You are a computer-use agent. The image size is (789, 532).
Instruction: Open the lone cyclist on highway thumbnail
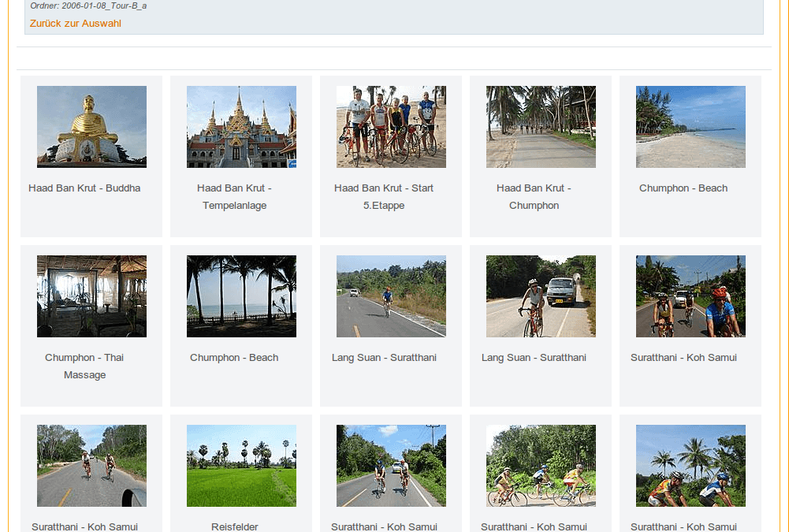click(x=391, y=296)
